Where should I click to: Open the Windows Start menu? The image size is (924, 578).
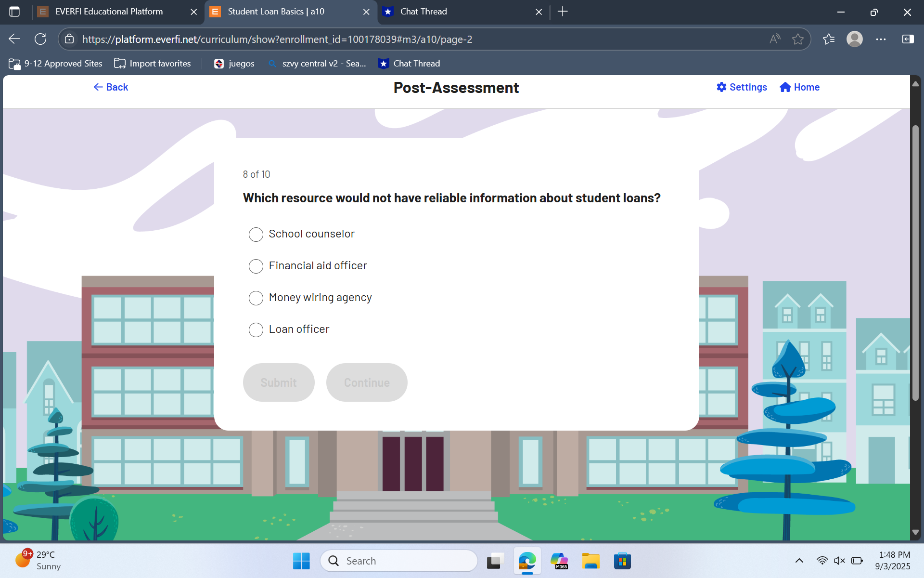301,561
